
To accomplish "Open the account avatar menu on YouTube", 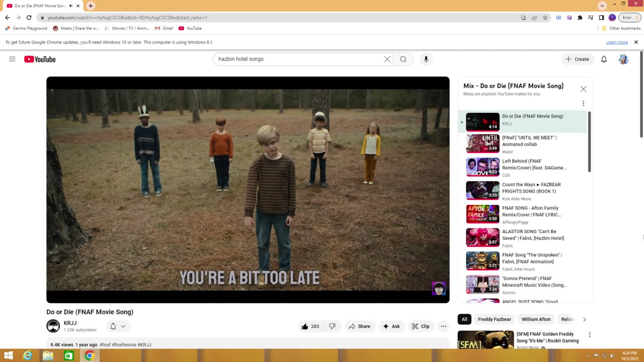I will coord(623,59).
